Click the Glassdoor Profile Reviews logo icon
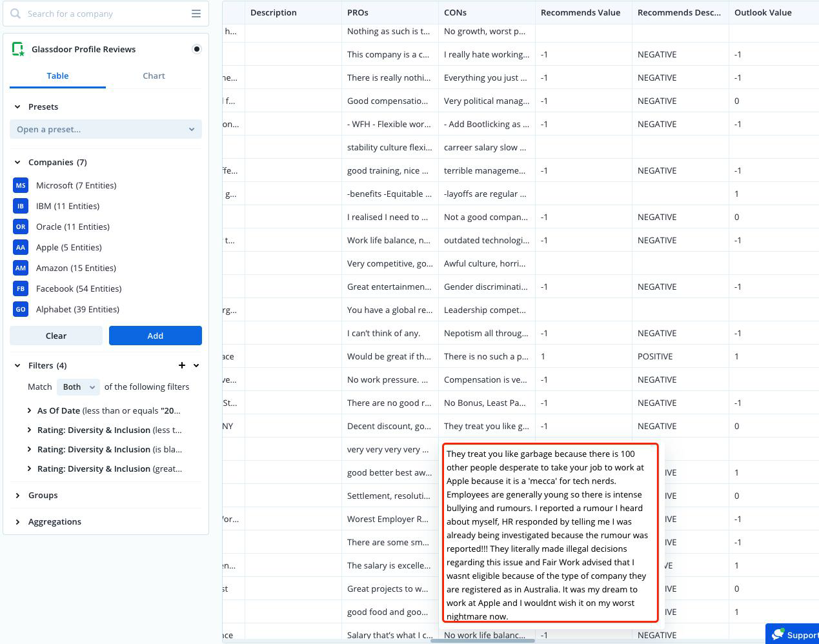The width and height of the screenshot is (819, 644). click(19, 49)
